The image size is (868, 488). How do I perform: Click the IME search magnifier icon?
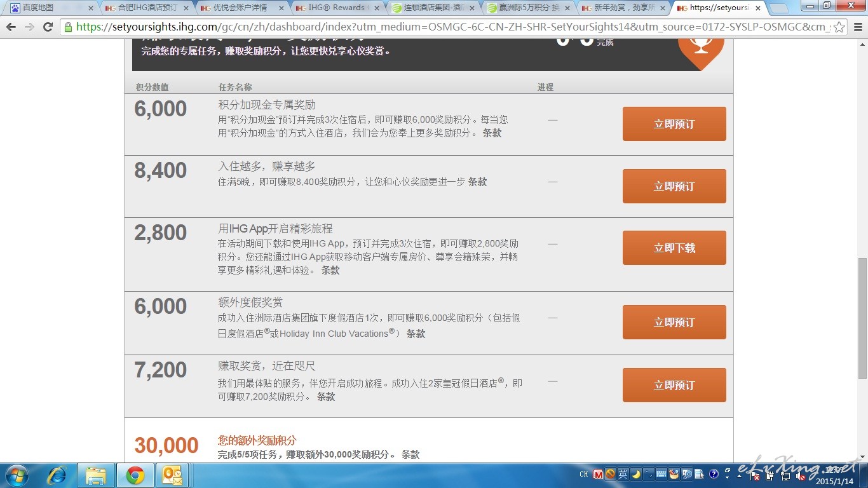[x=686, y=474]
